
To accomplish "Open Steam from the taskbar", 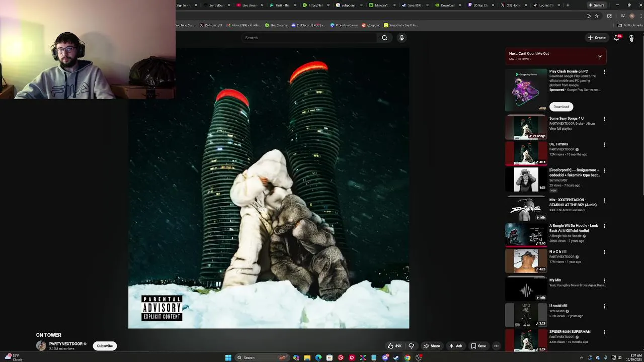I will pyautogui.click(x=396, y=357).
